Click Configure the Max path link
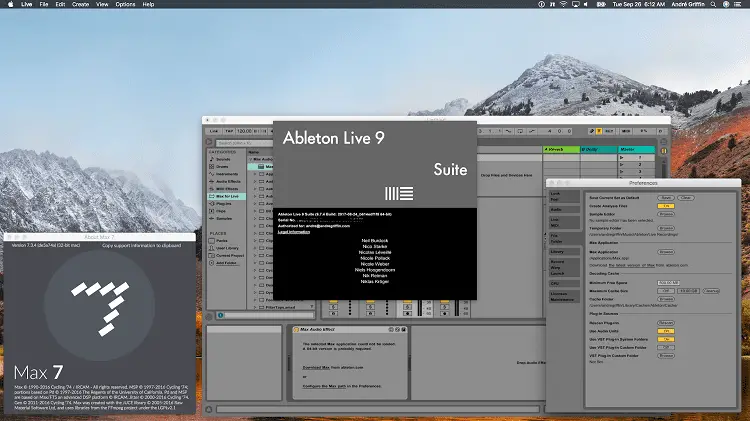The image size is (750, 421). click(x=324, y=386)
